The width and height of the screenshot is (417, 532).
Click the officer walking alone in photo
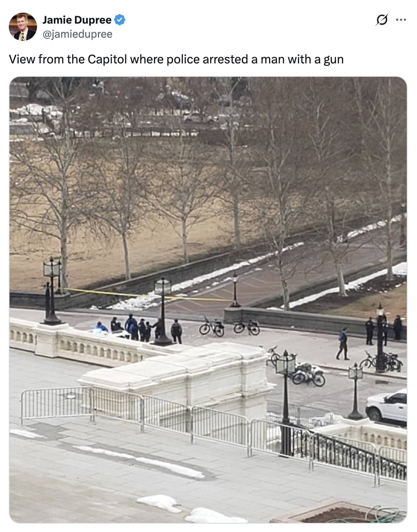pyautogui.click(x=343, y=344)
